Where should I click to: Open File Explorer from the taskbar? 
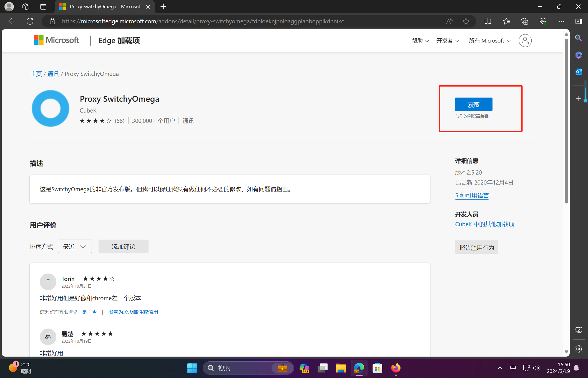coord(341,368)
